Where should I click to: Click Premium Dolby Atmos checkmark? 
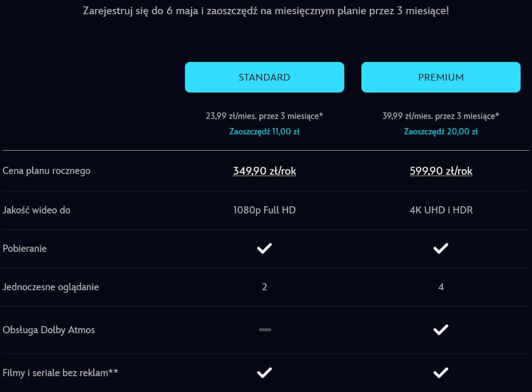coord(441,330)
